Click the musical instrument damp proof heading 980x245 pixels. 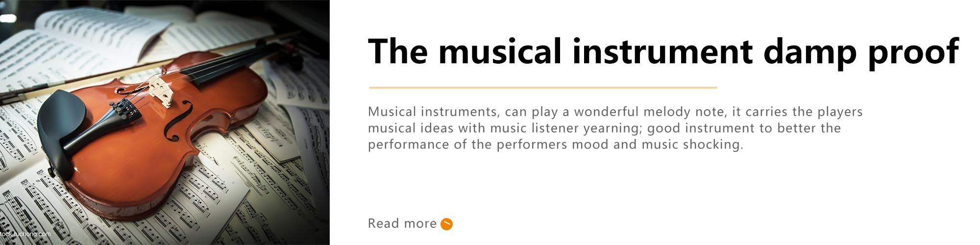[x=663, y=52]
